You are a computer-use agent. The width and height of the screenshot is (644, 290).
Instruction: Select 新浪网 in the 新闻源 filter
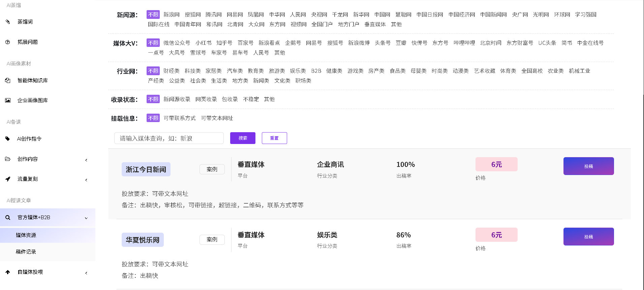tap(171, 14)
